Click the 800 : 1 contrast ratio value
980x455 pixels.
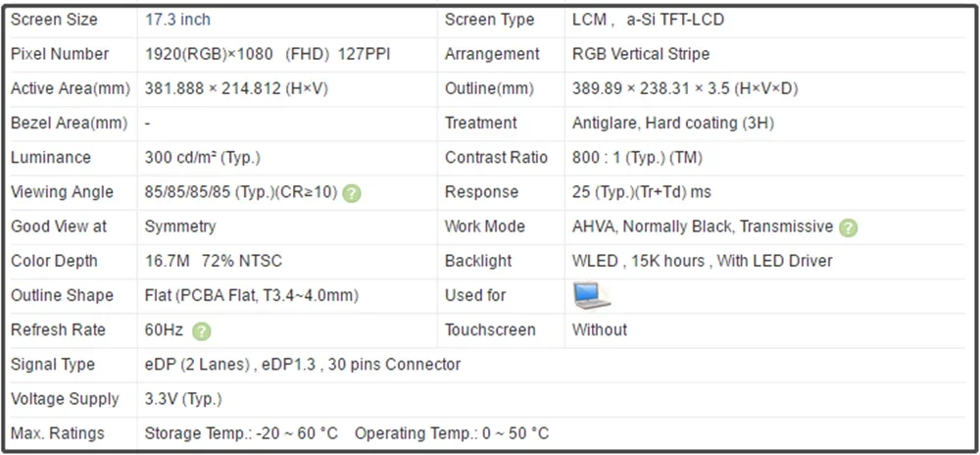[637, 158]
